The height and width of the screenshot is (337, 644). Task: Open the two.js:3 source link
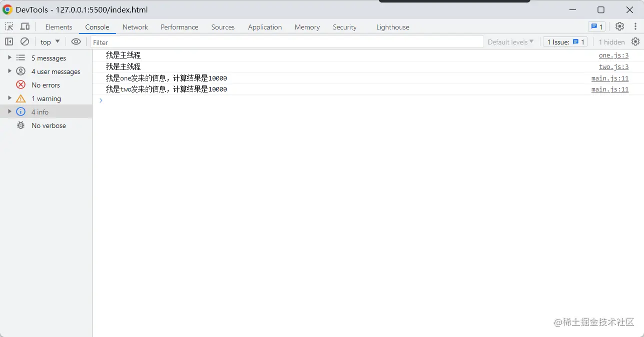613,67
